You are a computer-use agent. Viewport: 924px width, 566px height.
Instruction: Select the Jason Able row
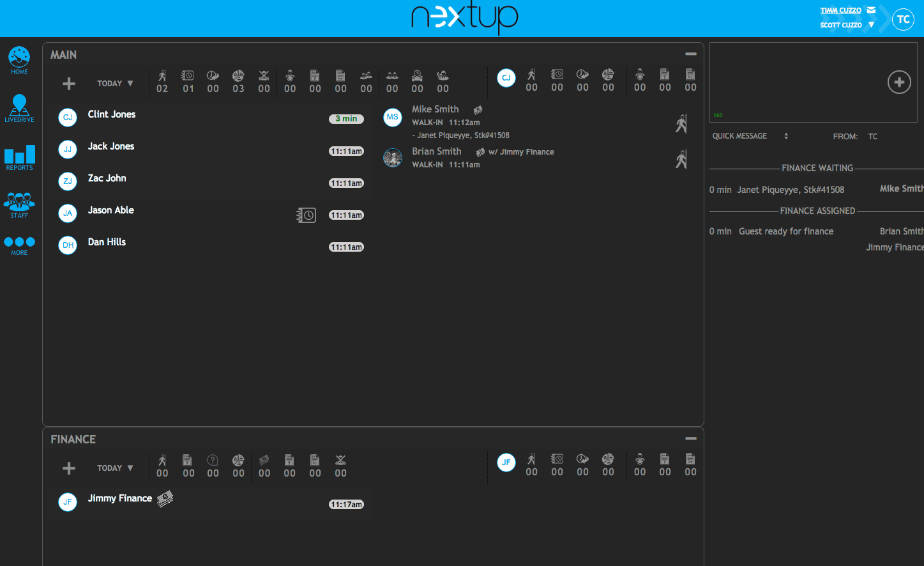click(x=209, y=213)
